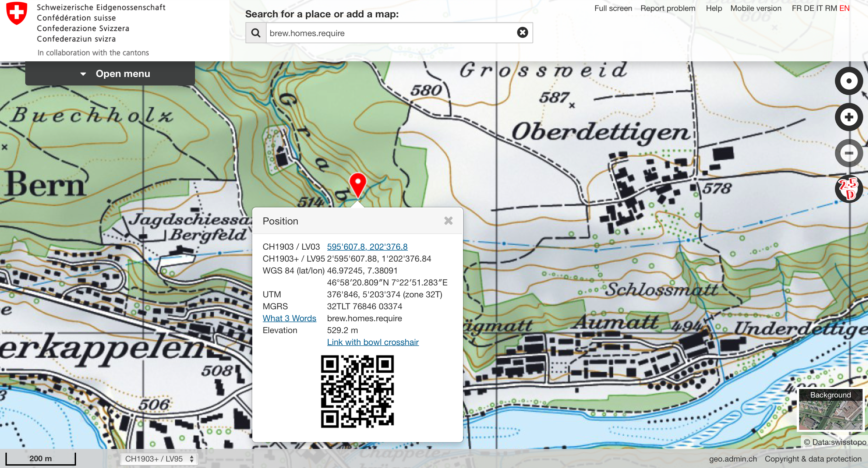Screen dimensions: 868x468
Task: Switch language to IT
Action: 819,8
